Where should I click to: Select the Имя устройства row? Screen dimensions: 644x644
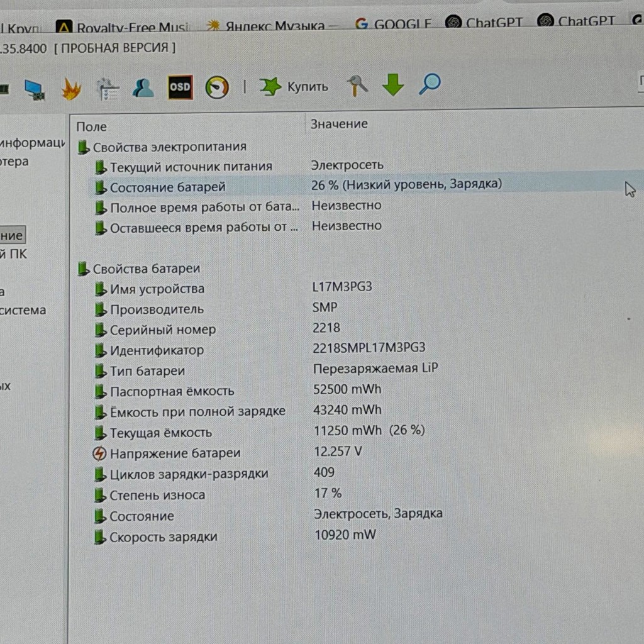233,288
